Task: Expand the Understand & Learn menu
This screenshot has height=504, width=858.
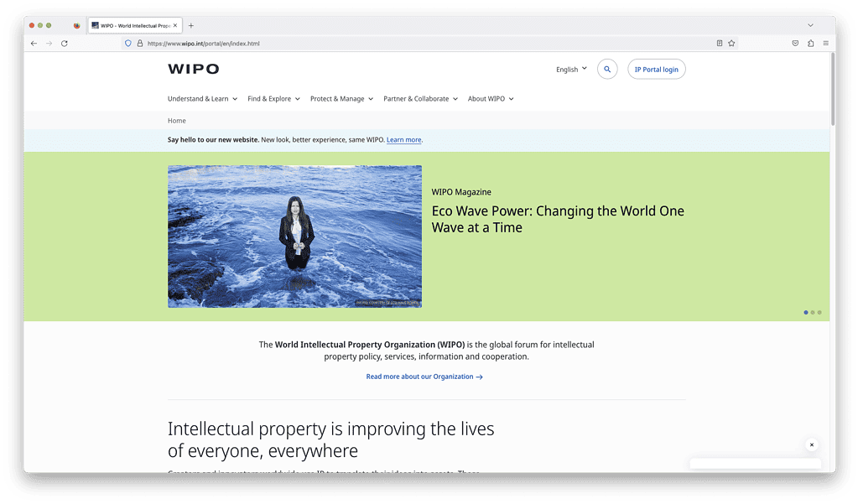Action: (x=202, y=99)
